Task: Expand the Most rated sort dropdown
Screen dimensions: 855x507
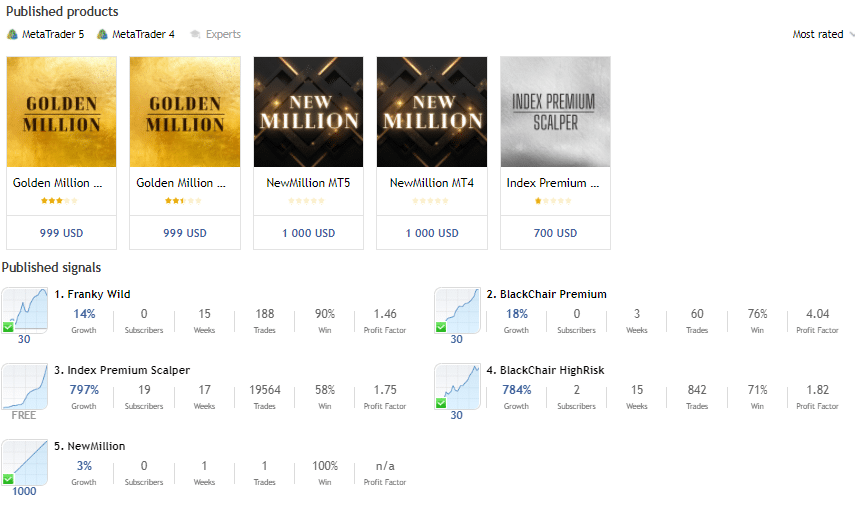Action: tap(823, 34)
